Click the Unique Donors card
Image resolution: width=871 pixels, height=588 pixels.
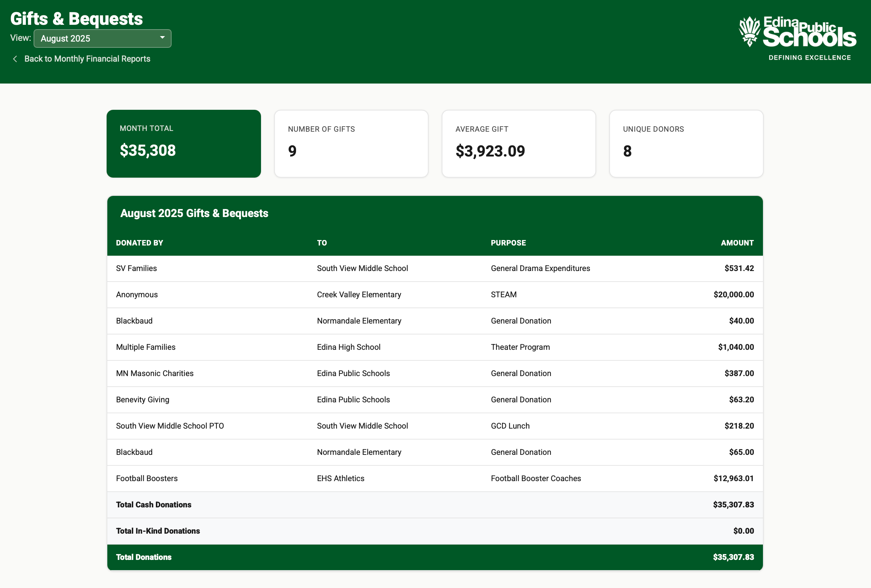click(x=686, y=144)
